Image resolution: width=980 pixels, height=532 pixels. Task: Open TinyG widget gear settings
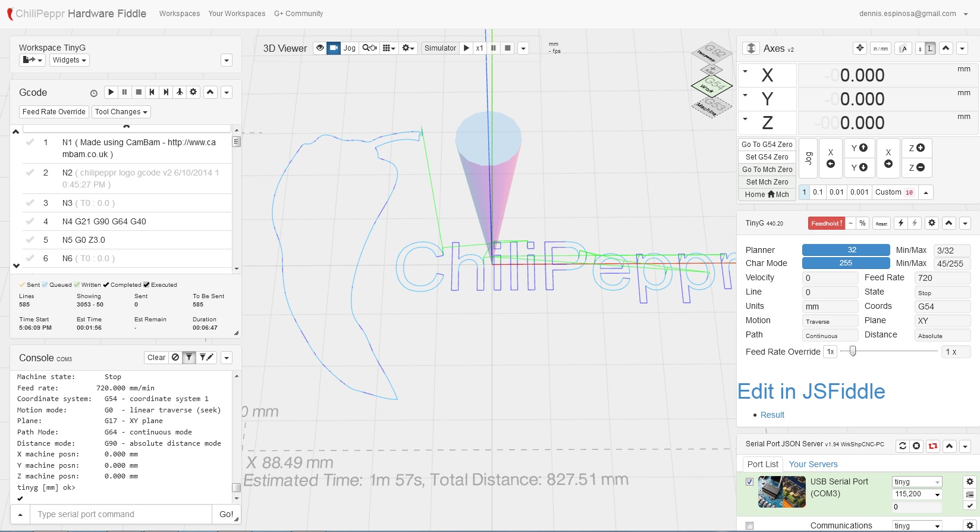(932, 223)
